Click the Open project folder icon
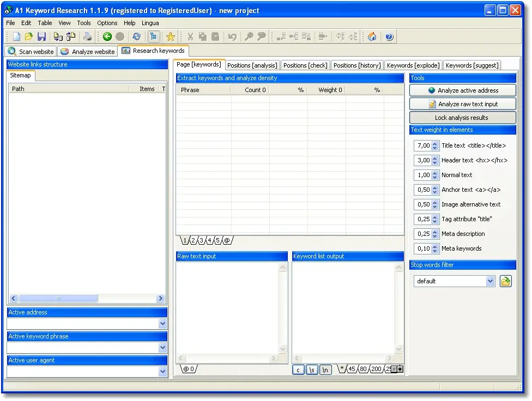 pyautogui.click(x=29, y=37)
